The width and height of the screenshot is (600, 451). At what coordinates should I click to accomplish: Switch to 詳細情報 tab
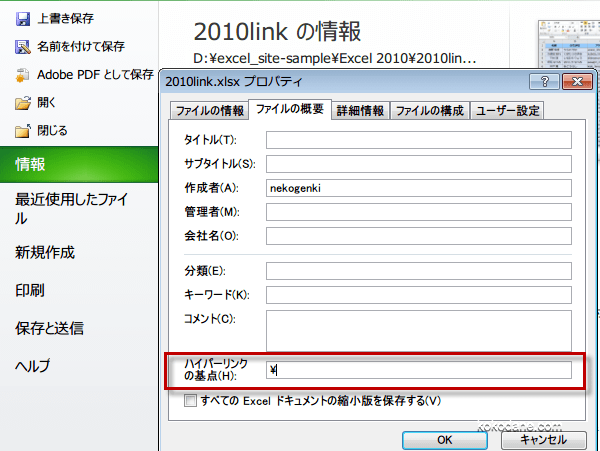(x=360, y=111)
